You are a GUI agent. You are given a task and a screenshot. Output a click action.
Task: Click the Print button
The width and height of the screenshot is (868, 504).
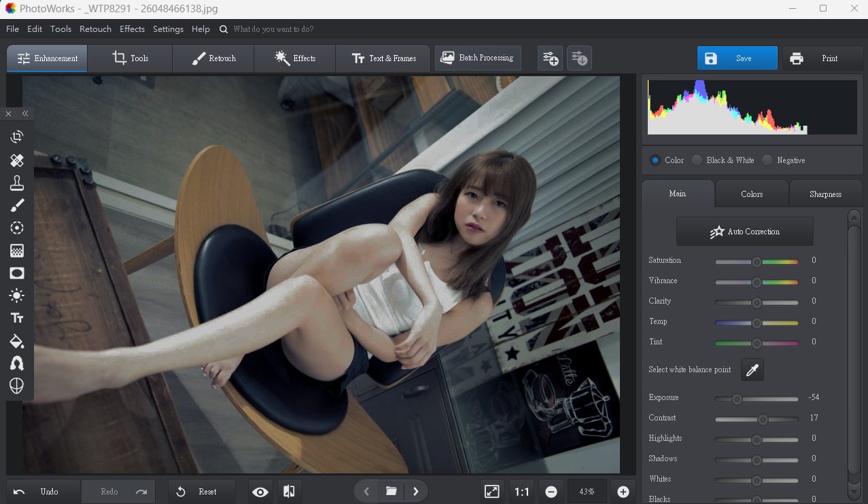[x=822, y=58]
